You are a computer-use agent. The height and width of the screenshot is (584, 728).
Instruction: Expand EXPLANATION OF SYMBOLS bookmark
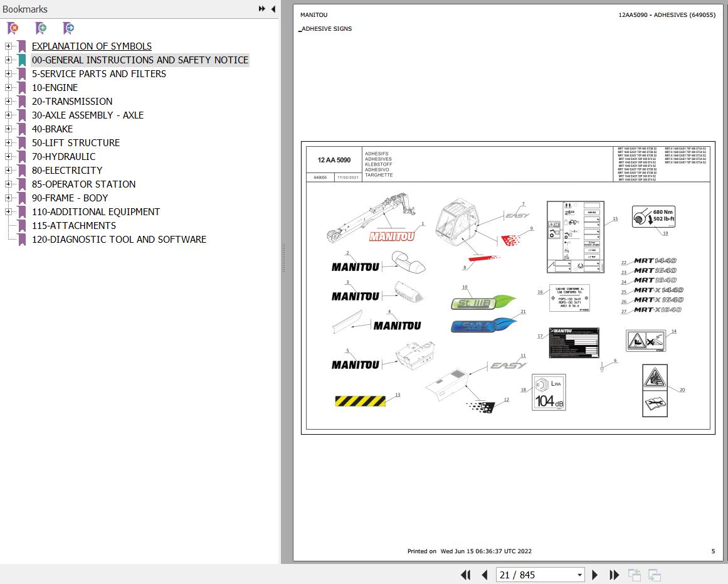point(8,46)
